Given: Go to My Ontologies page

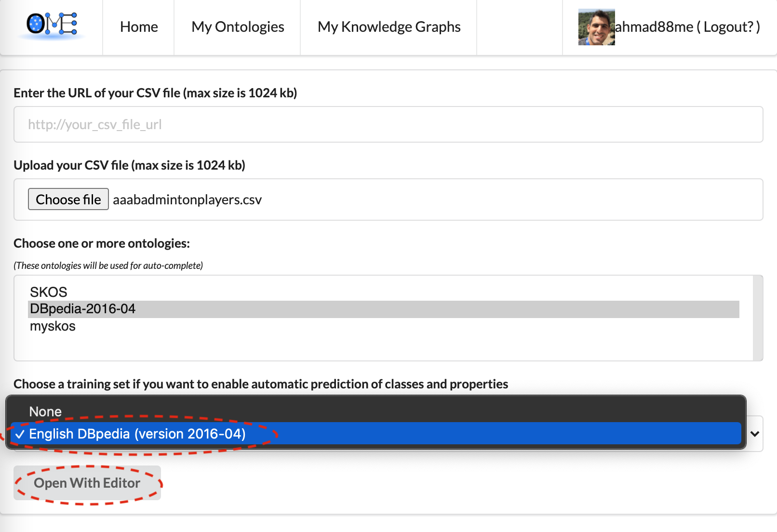Looking at the screenshot, I should click(x=238, y=27).
